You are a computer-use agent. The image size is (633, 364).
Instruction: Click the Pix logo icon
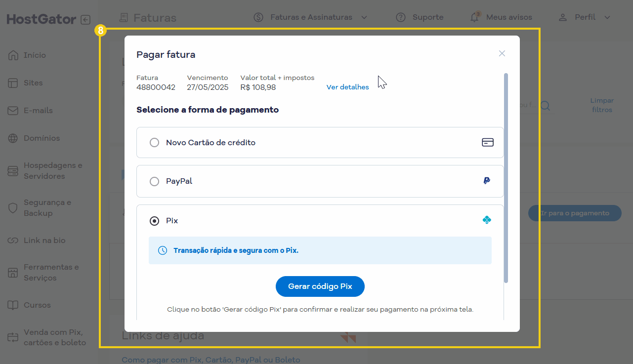click(487, 220)
